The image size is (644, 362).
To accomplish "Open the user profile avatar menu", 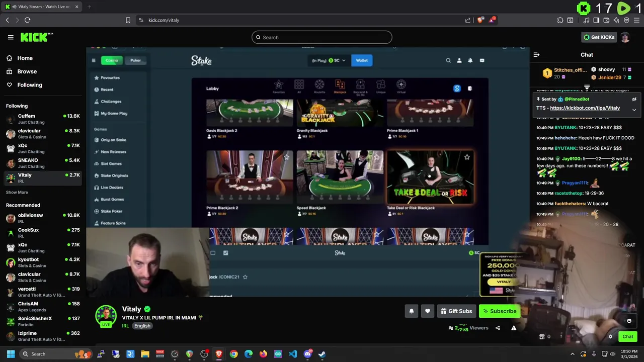I will pyautogui.click(x=625, y=37).
